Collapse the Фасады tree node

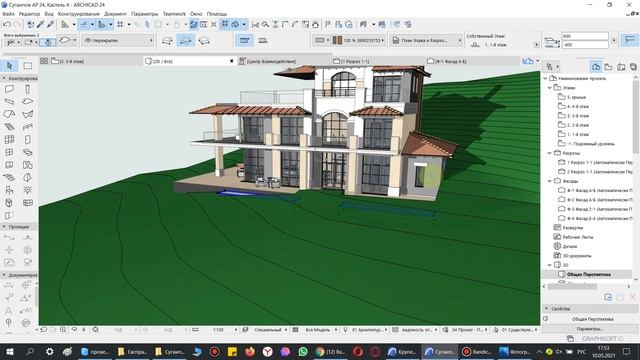(x=549, y=181)
